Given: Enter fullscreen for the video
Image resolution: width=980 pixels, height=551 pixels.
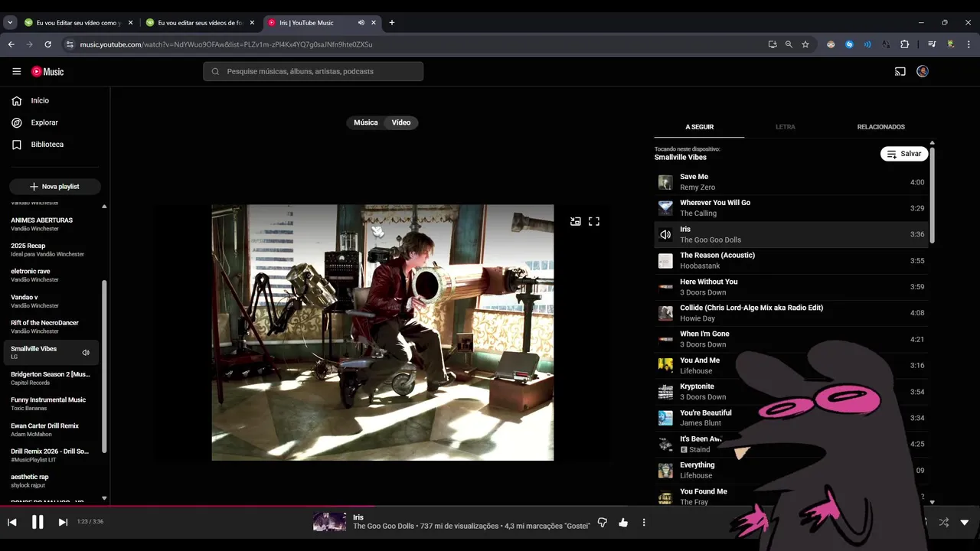Looking at the screenshot, I should pyautogui.click(x=594, y=221).
